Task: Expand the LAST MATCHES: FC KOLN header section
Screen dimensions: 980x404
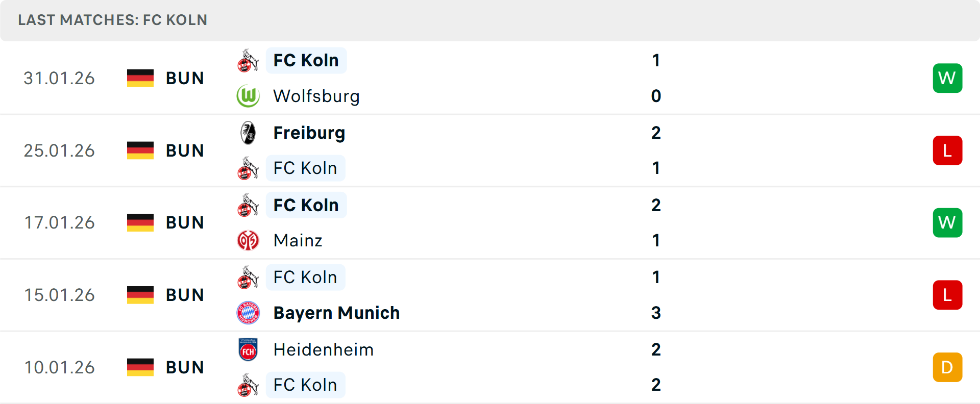Action: coord(113,20)
